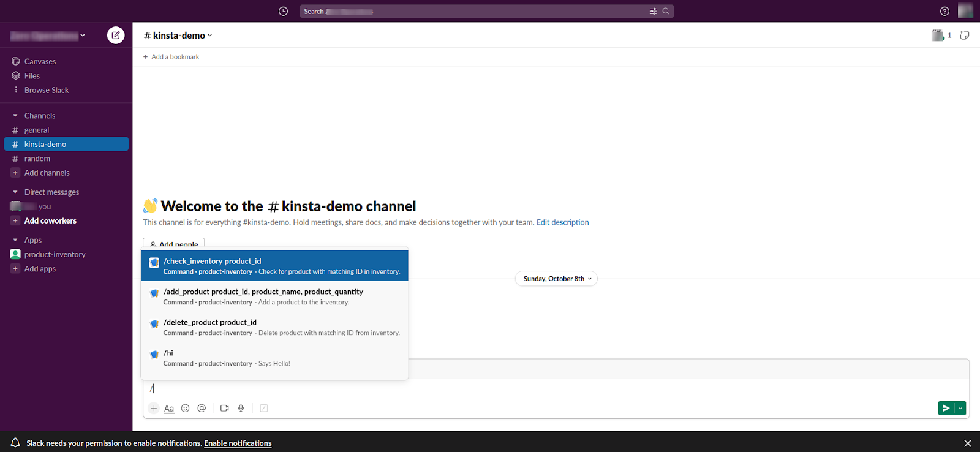The width and height of the screenshot is (980, 452).
Task: Open the product-inventory app
Action: [55, 254]
